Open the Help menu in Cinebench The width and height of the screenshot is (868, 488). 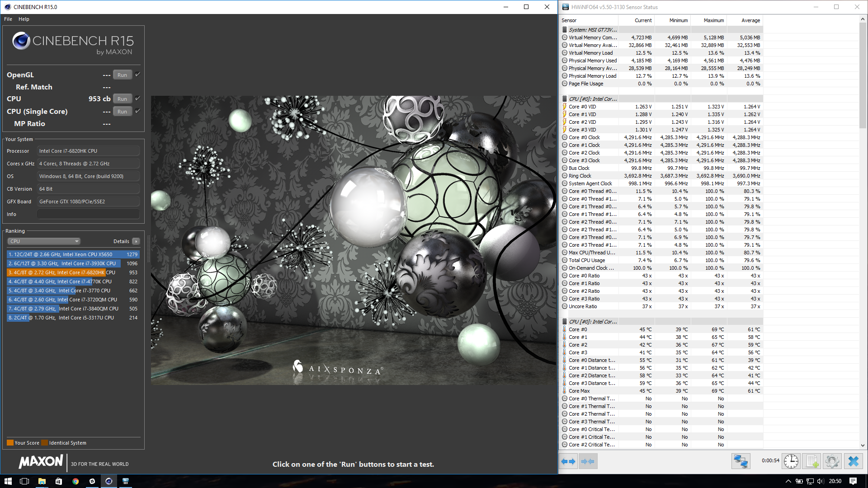(x=24, y=19)
